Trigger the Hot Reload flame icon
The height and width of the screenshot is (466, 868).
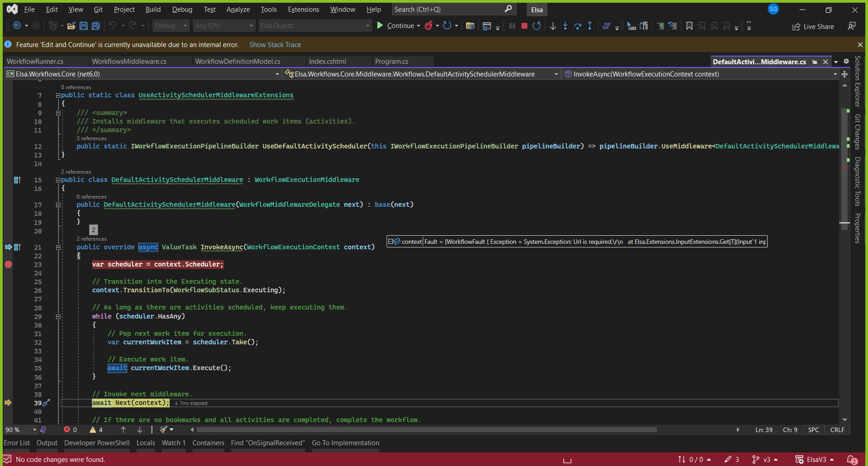[x=429, y=26]
